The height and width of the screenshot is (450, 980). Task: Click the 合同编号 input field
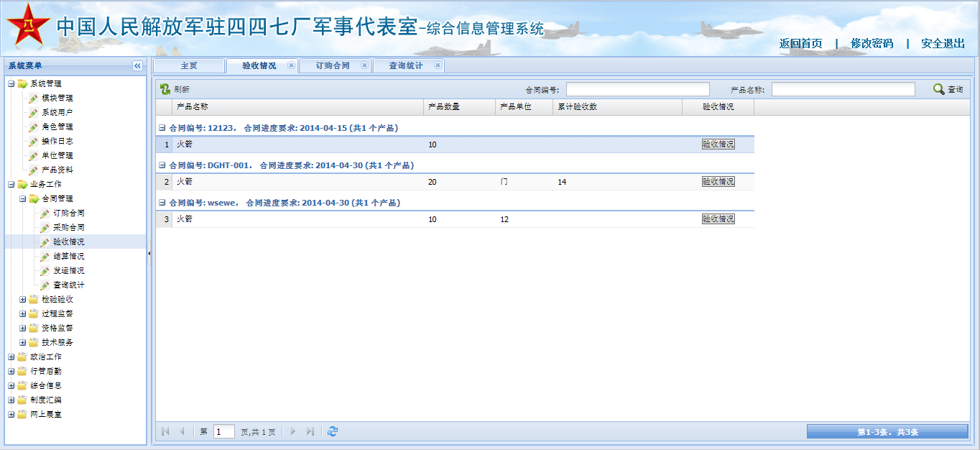click(637, 89)
